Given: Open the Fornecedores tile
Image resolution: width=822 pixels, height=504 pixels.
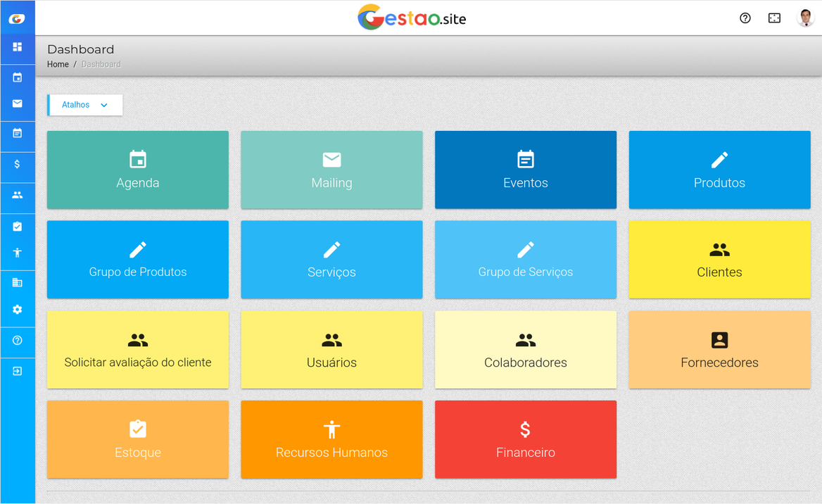Looking at the screenshot, I should coord(719,350).
